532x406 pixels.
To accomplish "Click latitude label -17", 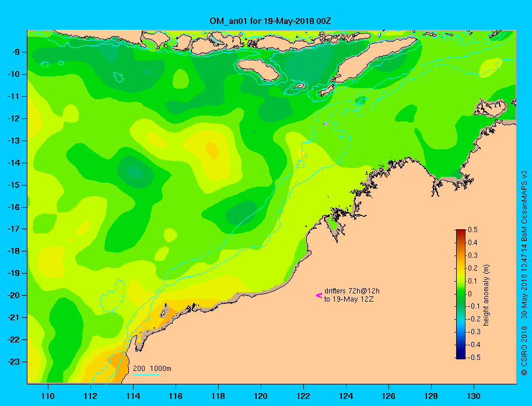I will point(13,229).
